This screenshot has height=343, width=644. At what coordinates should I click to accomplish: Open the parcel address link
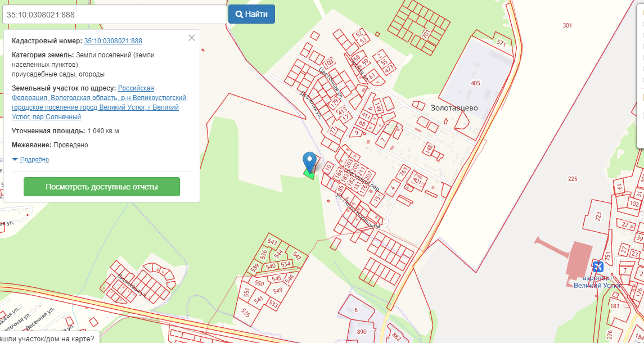100,102
